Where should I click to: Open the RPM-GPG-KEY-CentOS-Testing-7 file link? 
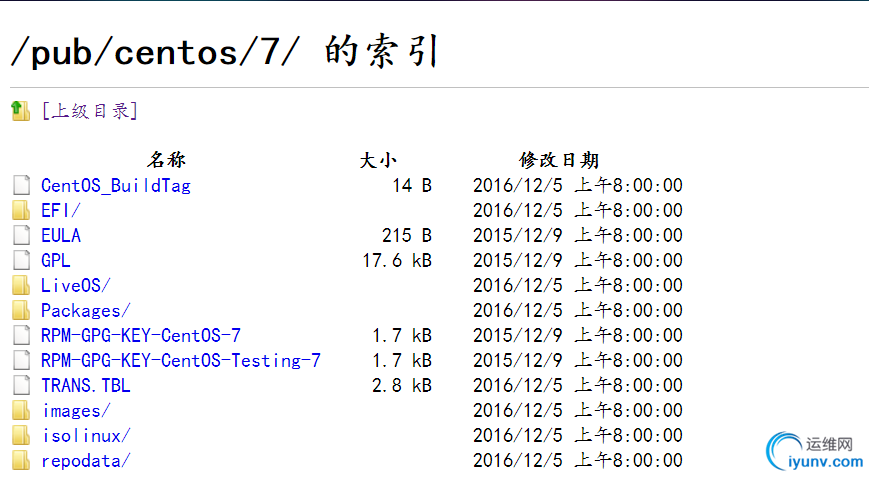pyautogui.click(x=181, y=360)
